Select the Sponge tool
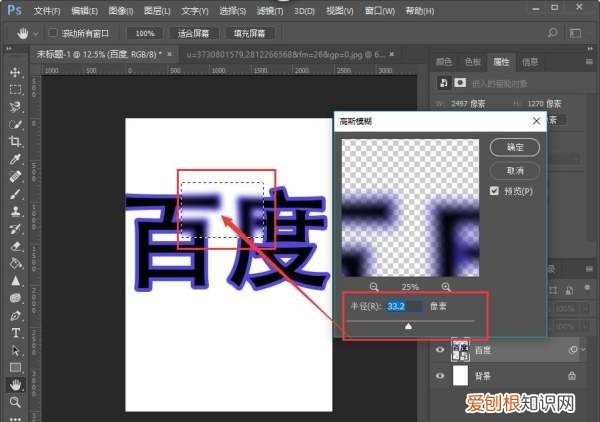This screenshot has height=422, width=600. (x=15, y=298)
